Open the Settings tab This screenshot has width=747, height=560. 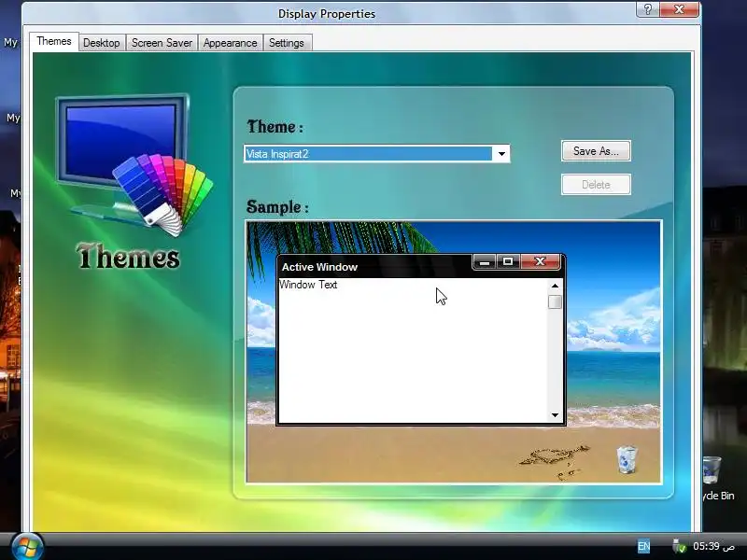tap(287, 43)
